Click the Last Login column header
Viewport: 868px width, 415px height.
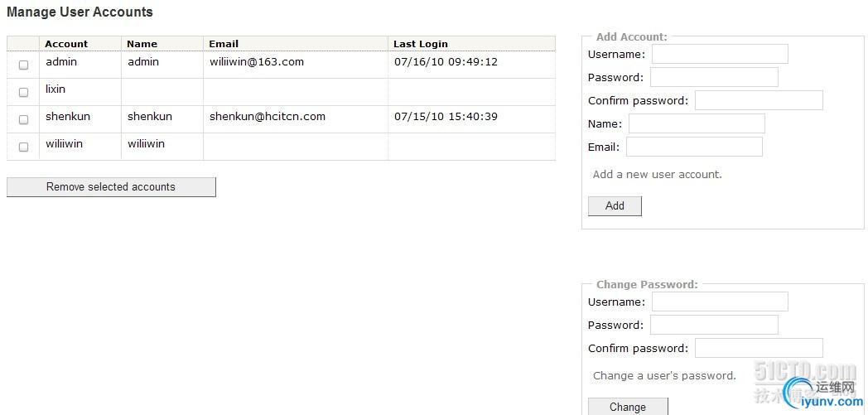421,44
